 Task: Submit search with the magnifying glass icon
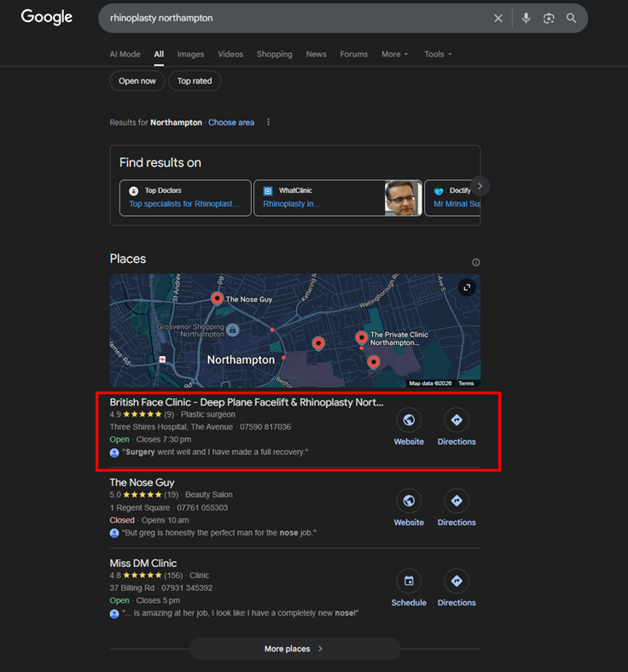(571, 18)
